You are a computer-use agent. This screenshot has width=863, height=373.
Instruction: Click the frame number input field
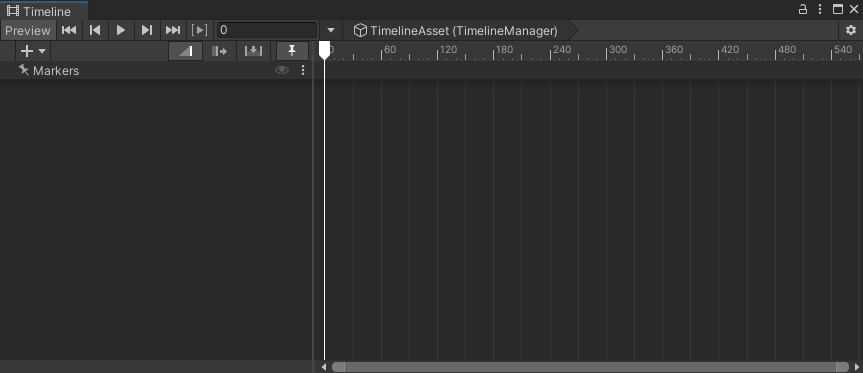tap(267, 30)
